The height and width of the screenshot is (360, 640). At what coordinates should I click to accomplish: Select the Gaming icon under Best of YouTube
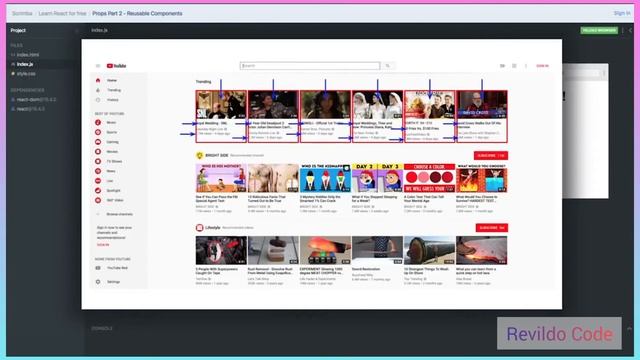[x=98, y=142]
